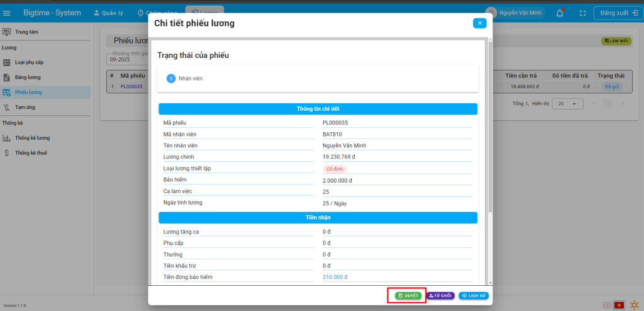Click the dialog scrollbar down arrow
Viewport: 644px width, 311px height.
pyautogui.click(x=489, y=281)
